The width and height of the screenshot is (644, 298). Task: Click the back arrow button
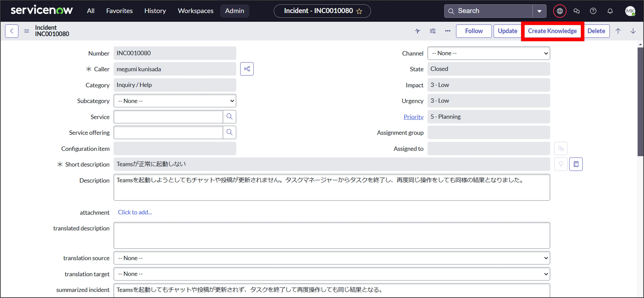click(11, 31)
